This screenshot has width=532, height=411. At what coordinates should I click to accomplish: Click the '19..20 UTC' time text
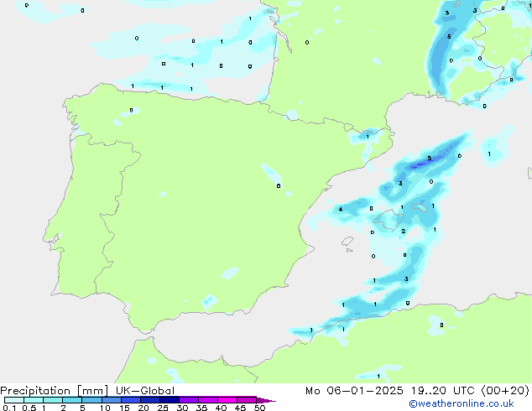[x=443, y=391]
